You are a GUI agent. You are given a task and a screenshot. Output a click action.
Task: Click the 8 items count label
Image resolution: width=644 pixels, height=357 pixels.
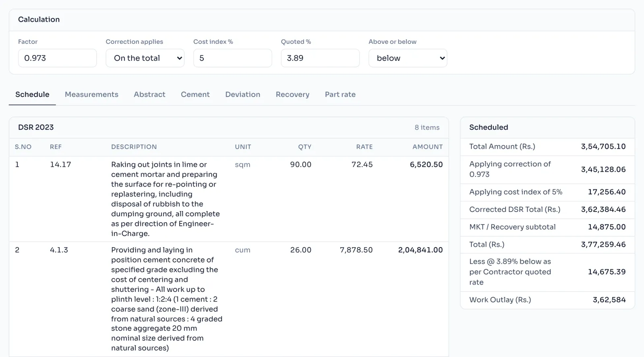(x=427, y=127)
